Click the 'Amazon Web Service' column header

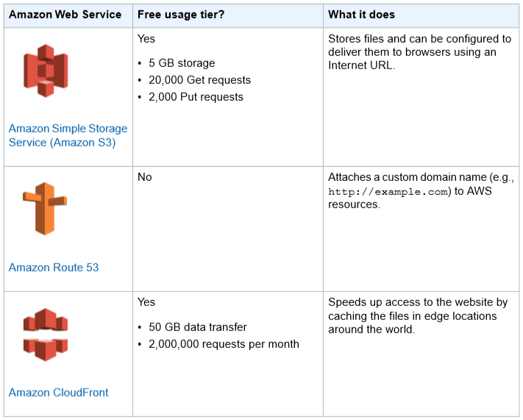(x=65, y=15)
